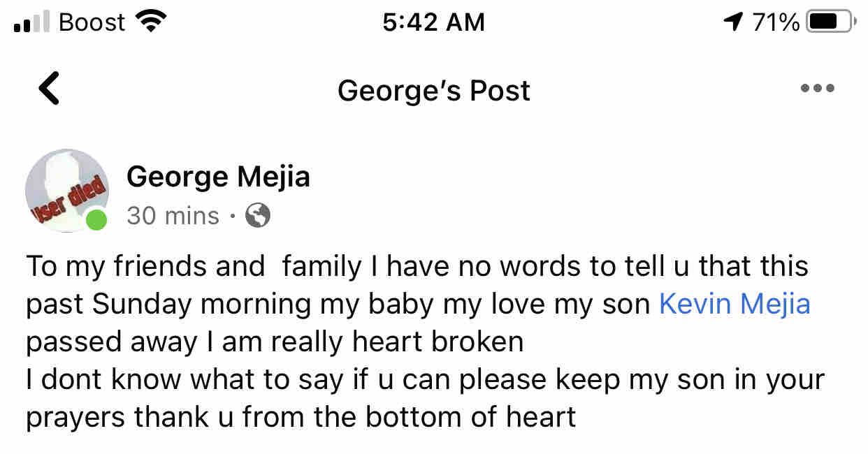Tap the George's Post header title
The height and width of the screenshot is (454, 868).
point(434,91)
